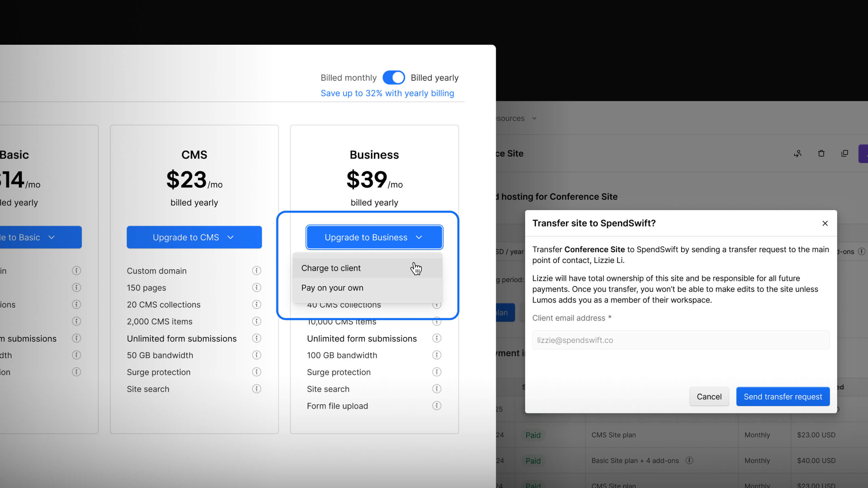Click info icon next to Custom domain
Screen dimensions: 868x488
(x=256, y=270)
